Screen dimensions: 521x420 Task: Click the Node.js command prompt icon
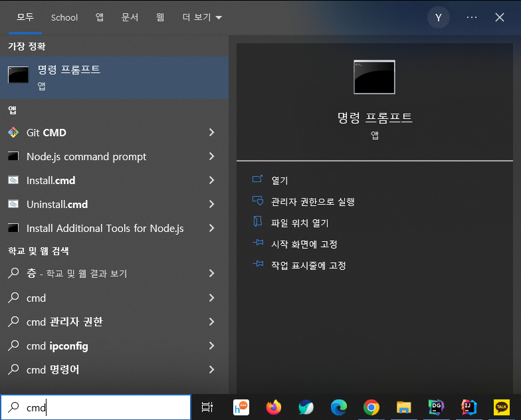(x=13, y=156)
